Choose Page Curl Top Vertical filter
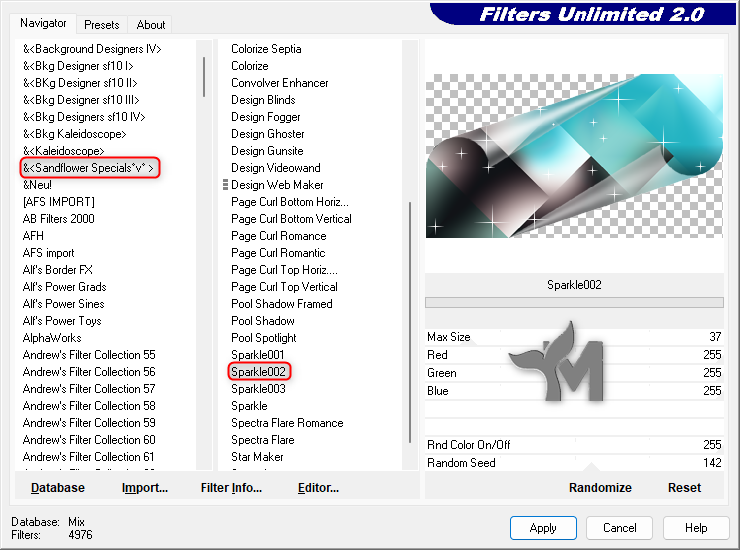740x550 pixels. (x=284, y=287)
